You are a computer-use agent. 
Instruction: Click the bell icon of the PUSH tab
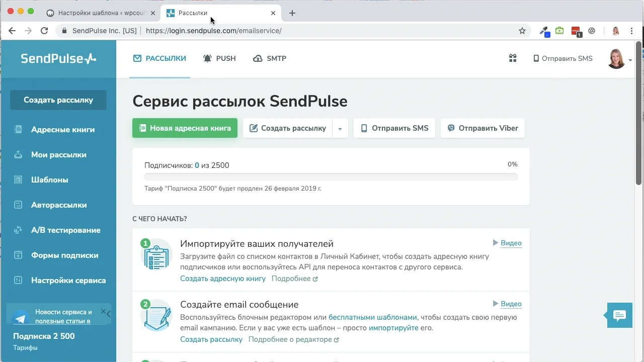[x=207, y=58]
